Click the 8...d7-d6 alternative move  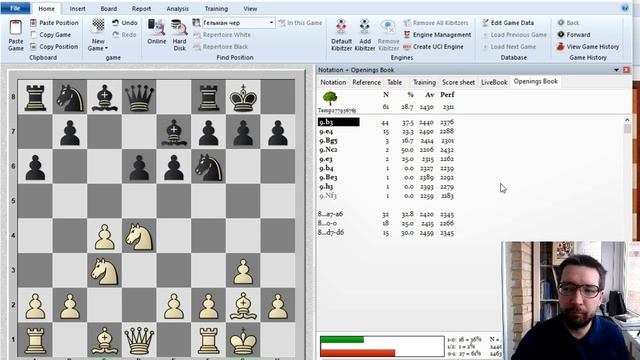point(331,233)
